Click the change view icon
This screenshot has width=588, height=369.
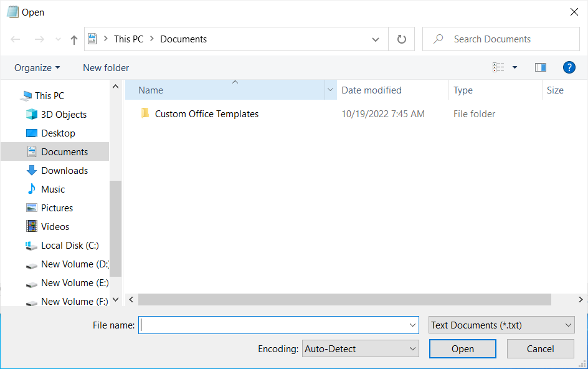click(498, 67)
